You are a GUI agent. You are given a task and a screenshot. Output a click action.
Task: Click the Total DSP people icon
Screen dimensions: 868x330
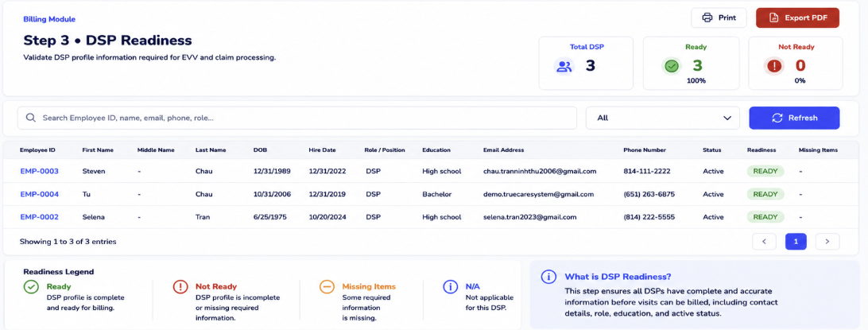(x=564, y=67)
